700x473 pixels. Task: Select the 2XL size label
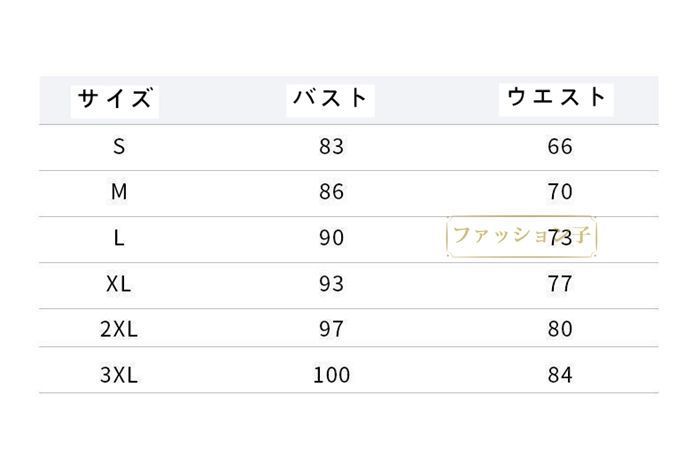click(119, 329)
